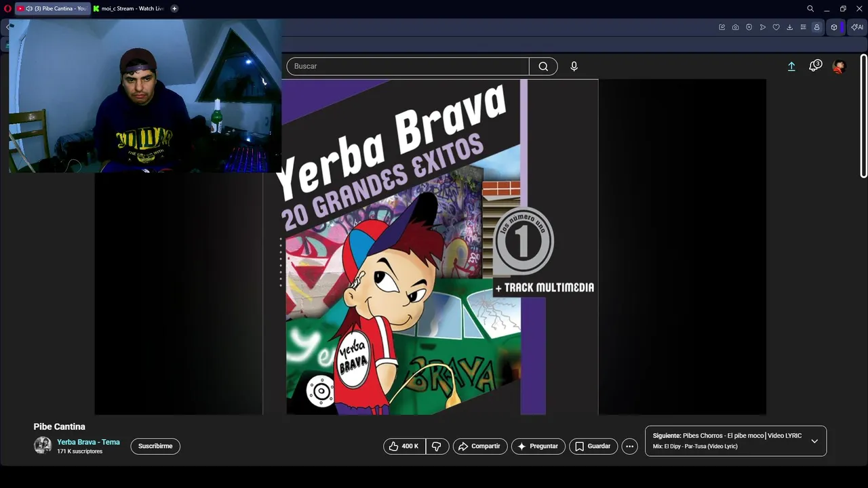Click the Mix: El Dipy - Par-Tusa text

(x=695, y=446)
